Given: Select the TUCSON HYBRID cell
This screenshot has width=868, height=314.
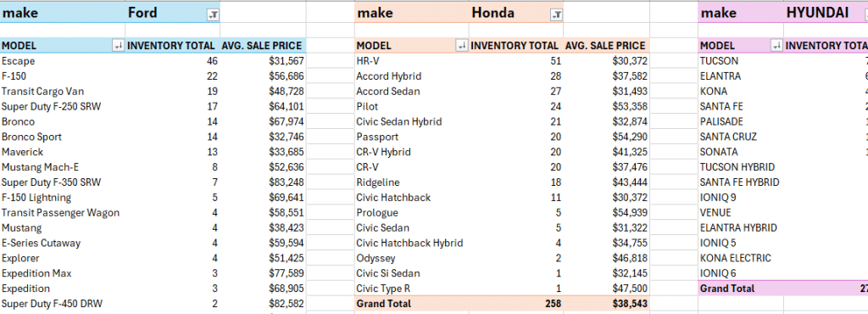Looking at the screenshot, I should point(741,167).
